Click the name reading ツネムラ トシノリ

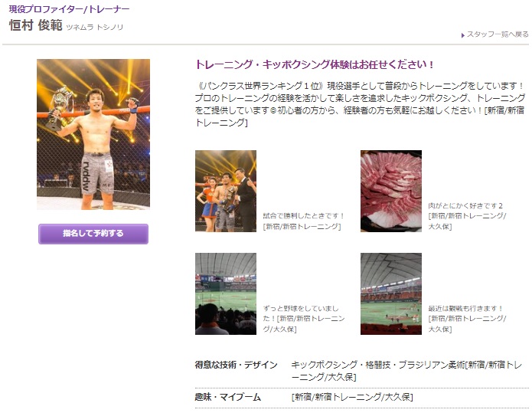[95, 27]
